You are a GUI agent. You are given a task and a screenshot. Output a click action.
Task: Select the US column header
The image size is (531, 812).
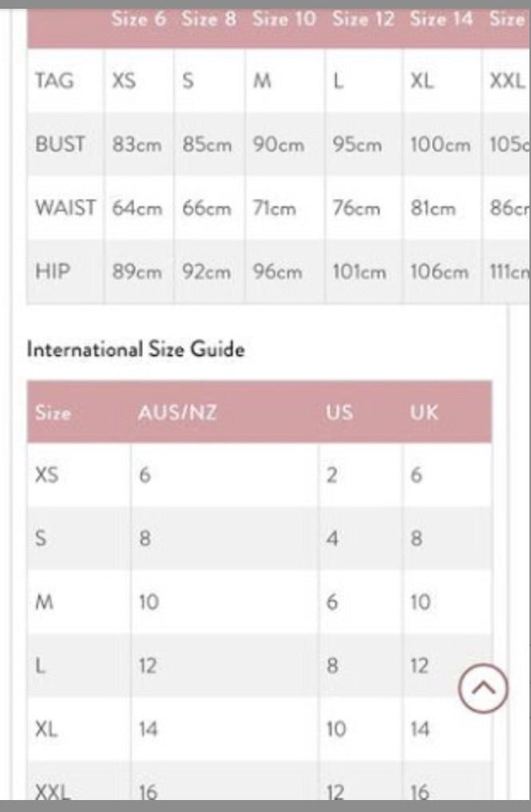339,414
